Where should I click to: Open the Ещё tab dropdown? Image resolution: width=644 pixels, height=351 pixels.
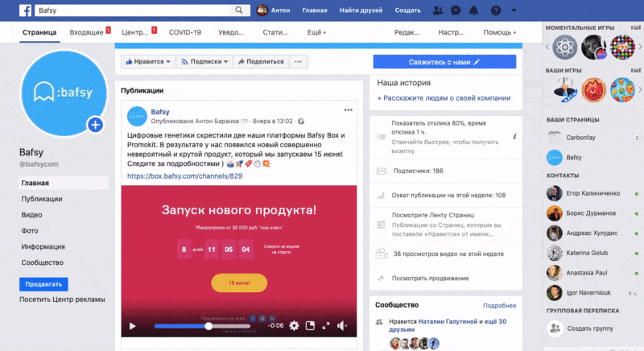click(x=316, y=32)
